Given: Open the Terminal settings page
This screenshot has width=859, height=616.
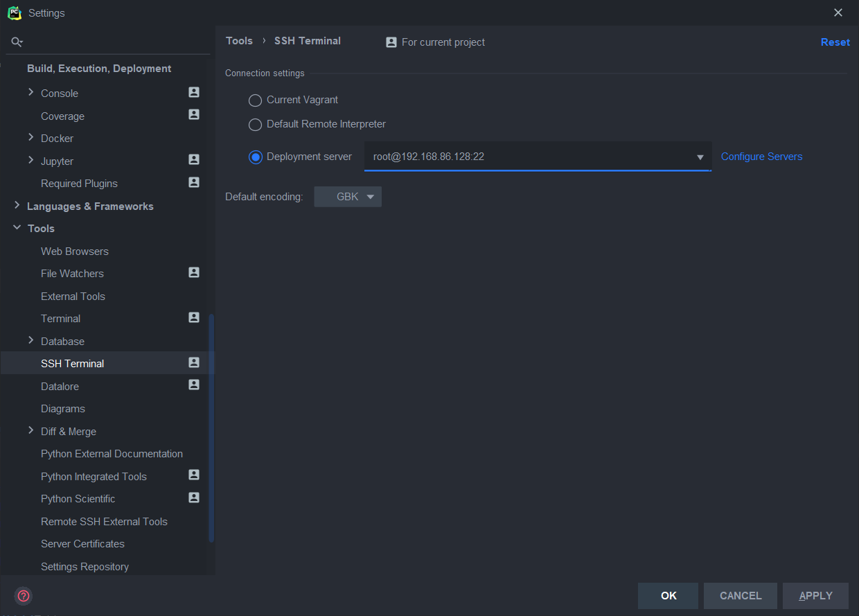Looking at the screenshot, I should coord(61,319).
